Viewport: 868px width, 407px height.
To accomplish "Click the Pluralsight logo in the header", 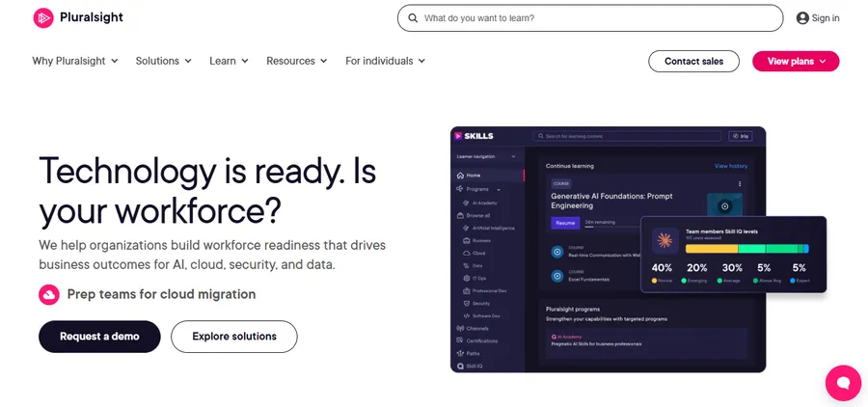I will tap(78, 17).
